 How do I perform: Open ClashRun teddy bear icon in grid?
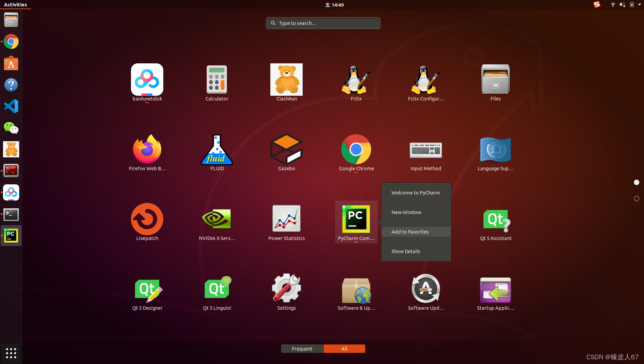[x=286, y=83]
